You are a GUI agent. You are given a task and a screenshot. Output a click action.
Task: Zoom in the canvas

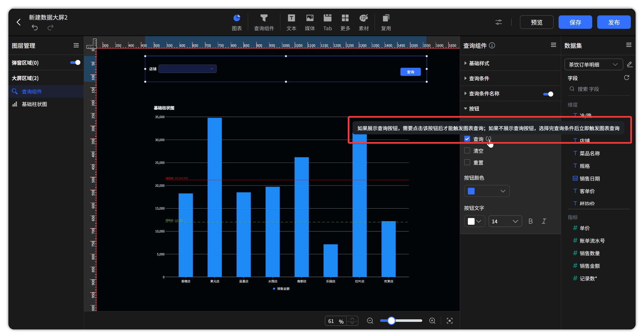click(x=432, y=321)
